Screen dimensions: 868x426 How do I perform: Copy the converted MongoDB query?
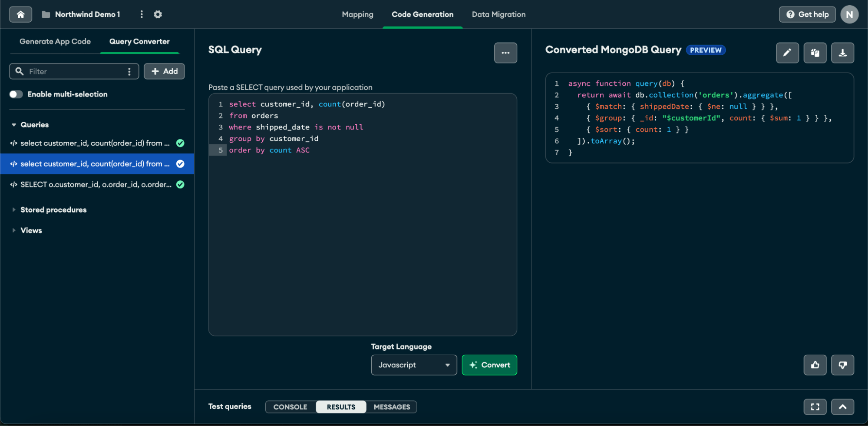[815, 53]
